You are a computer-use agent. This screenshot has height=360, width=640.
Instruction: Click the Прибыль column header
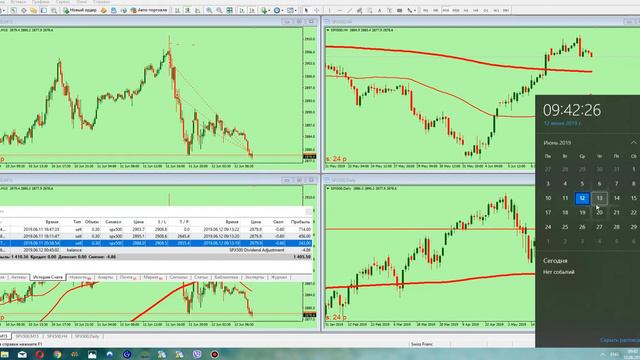300,222
